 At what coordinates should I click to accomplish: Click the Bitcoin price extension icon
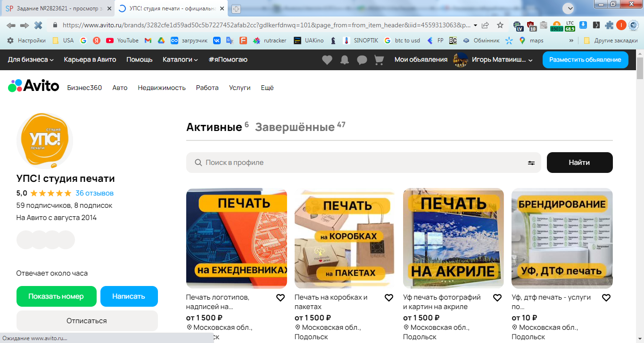pyautogui.click(x=556, y=25)
